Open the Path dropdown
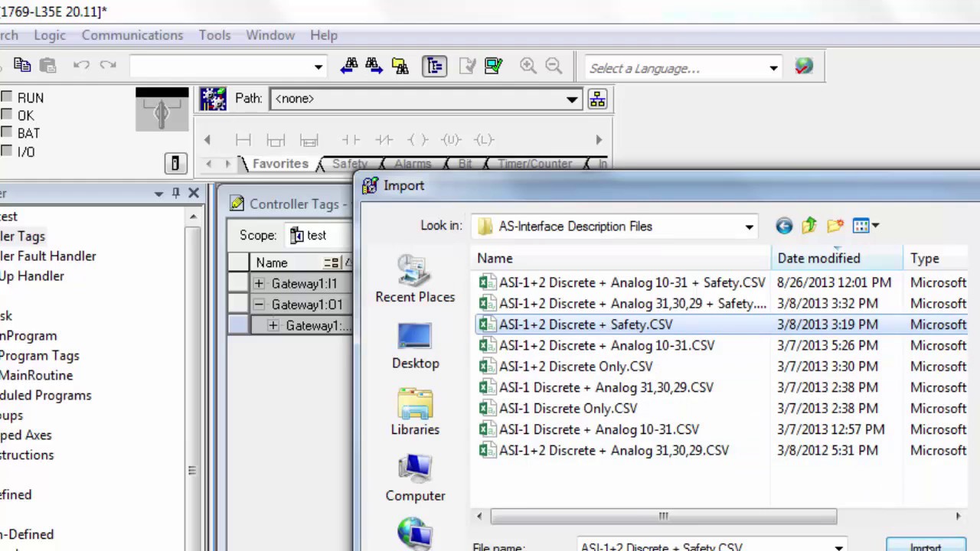The width and height of the screenshot is (980, 551). (x=571, y=99)
